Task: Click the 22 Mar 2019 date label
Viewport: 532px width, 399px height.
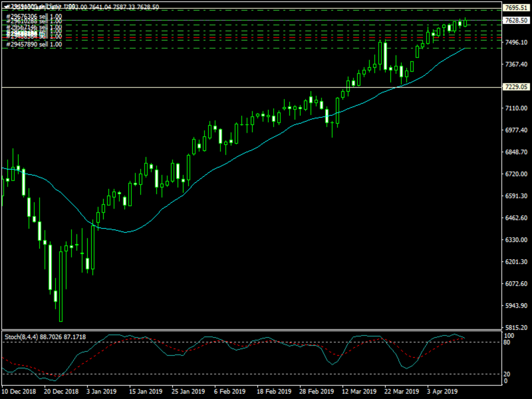Action: tap(401, 391)
